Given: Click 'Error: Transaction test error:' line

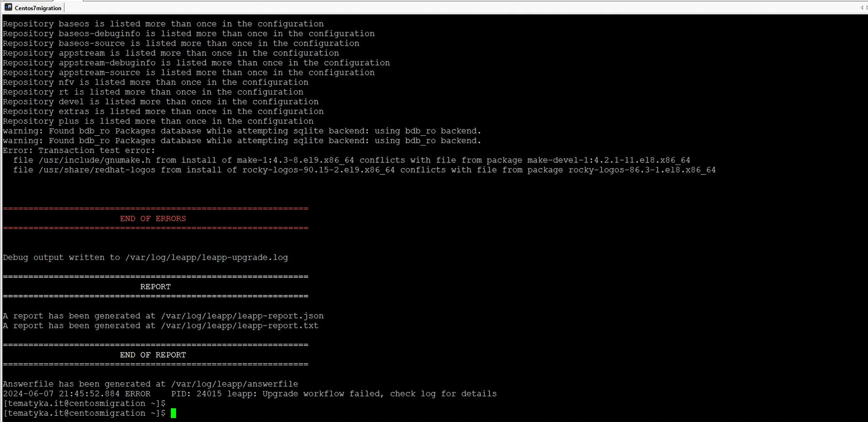Looking at the screenshot, I should tap(79, 150).
